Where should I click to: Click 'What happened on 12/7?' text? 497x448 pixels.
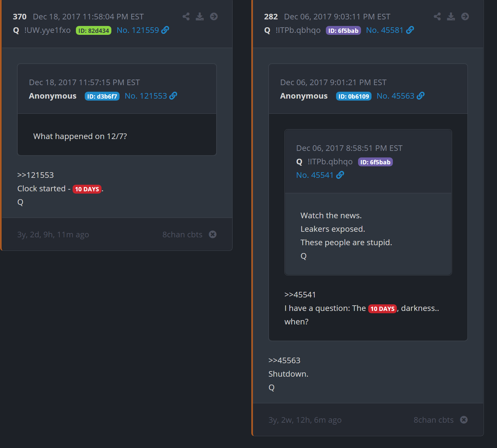pos(80,136)
